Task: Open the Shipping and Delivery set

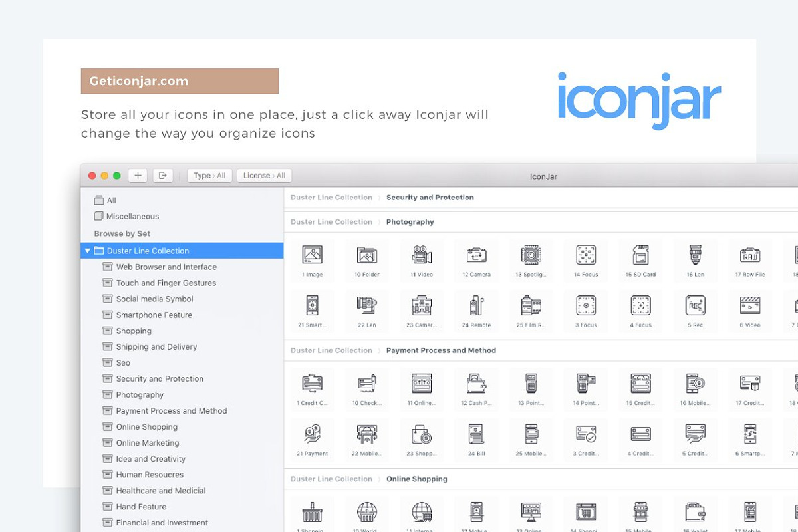Action: point(150,346)
